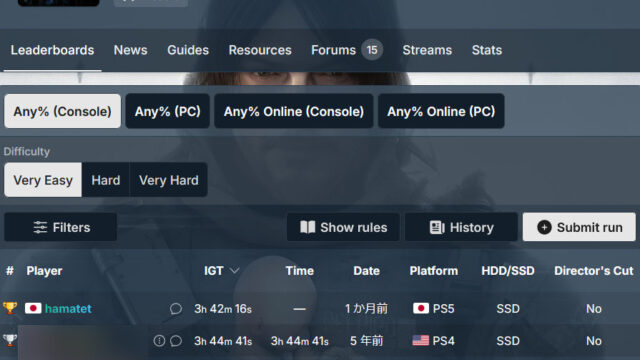
Task: Click the Show rules button
Action: pos(343,227)
